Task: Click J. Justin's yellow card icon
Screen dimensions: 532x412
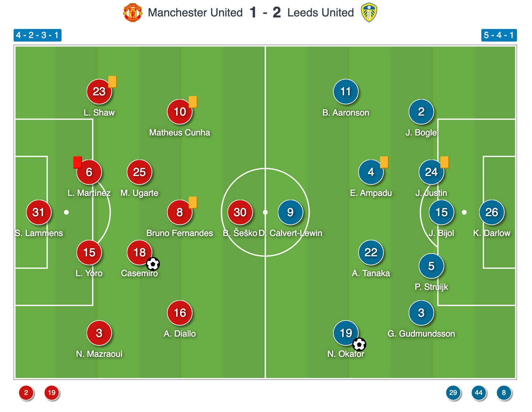Action: tap(444, 162)
